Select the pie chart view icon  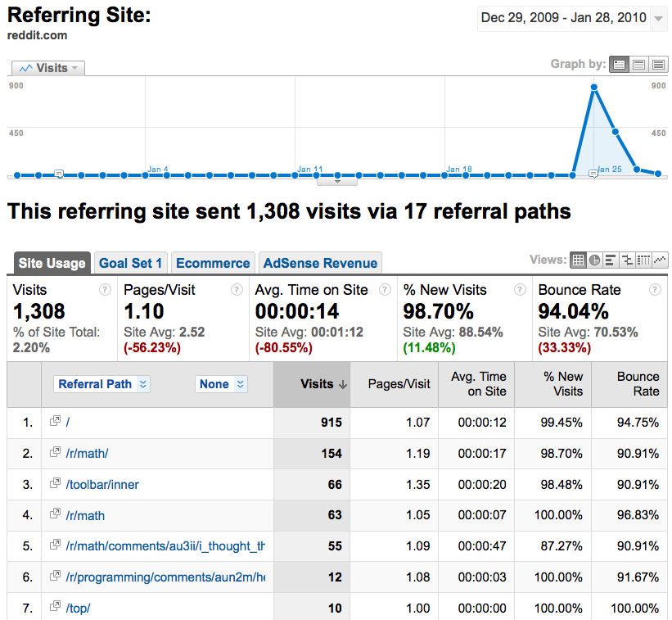point(594,260)
